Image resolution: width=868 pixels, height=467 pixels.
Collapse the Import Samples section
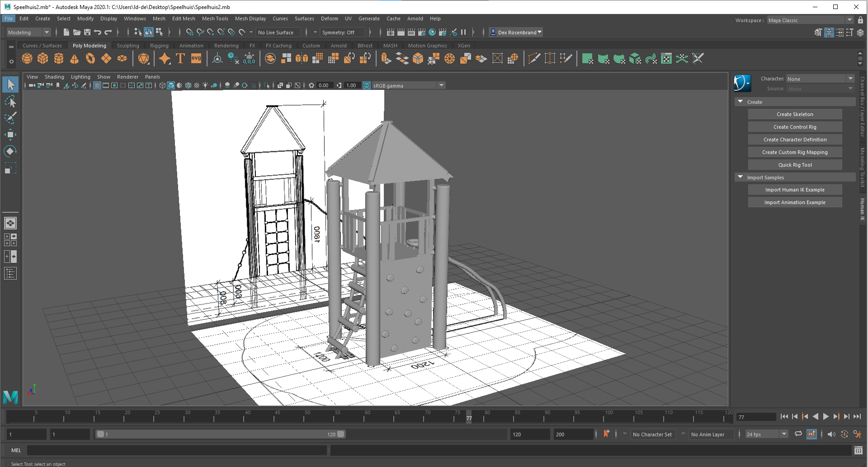pyautogui.click(x=741, y=177)
